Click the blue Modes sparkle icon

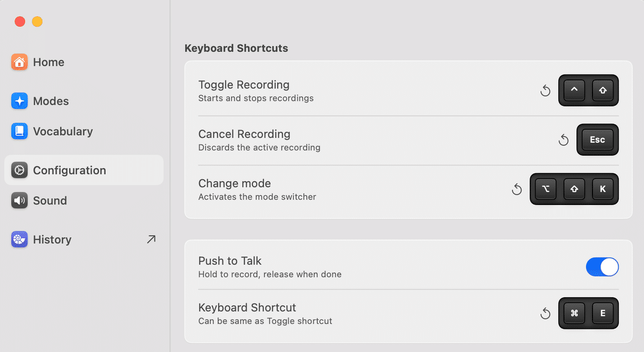tap(19, 101)
